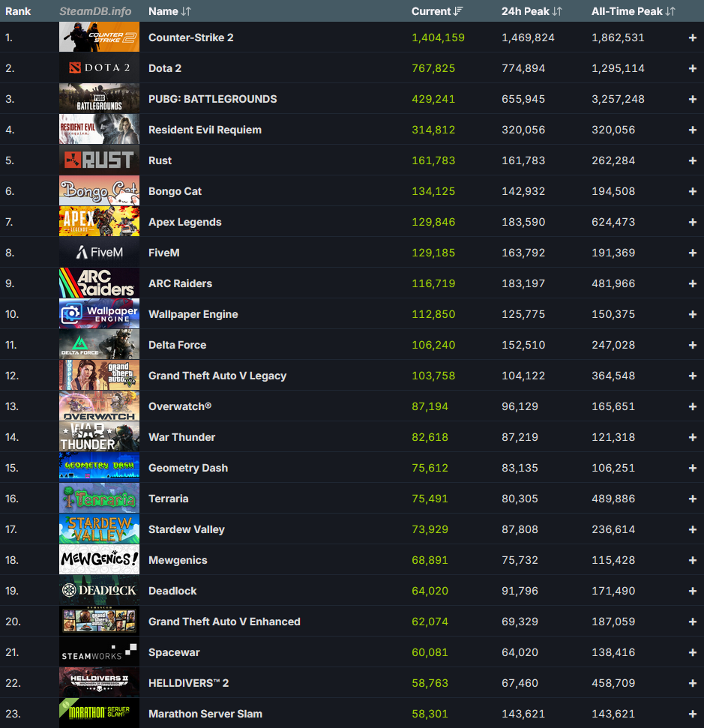Viewport: 704px width, 728px height.
Task: Click the SteamDB.info header label
Action: pyautogui.click(x=95, y=11)
